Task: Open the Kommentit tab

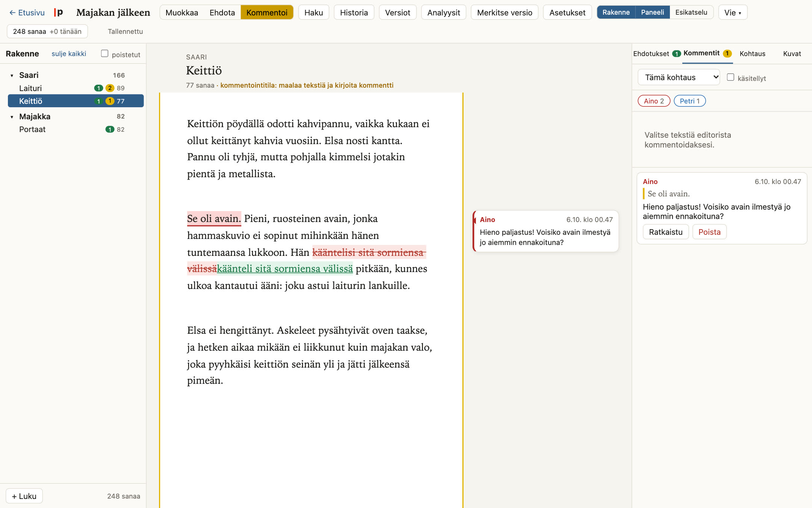Action: click(x=707, y=53)
